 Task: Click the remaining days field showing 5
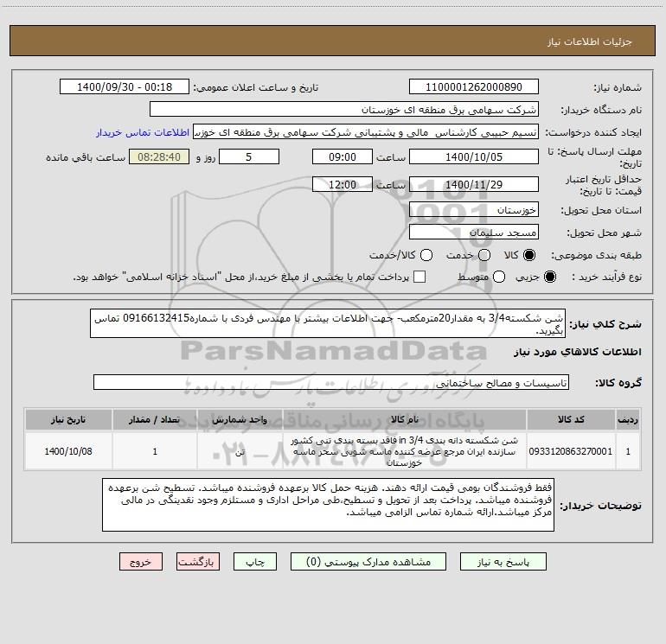pos(249,157)
